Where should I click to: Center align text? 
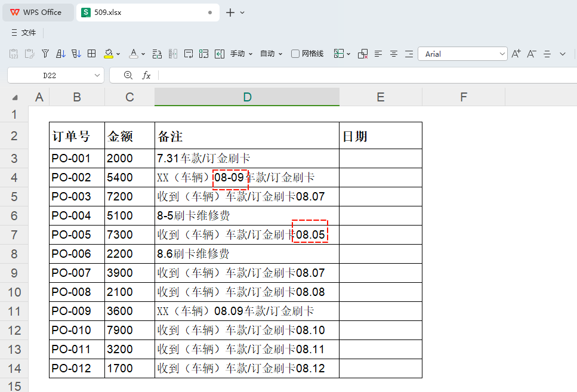[x=394, y=54]
